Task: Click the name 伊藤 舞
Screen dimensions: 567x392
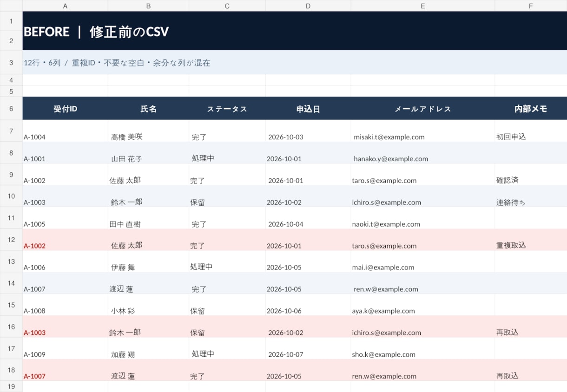Action: (123, 267)
